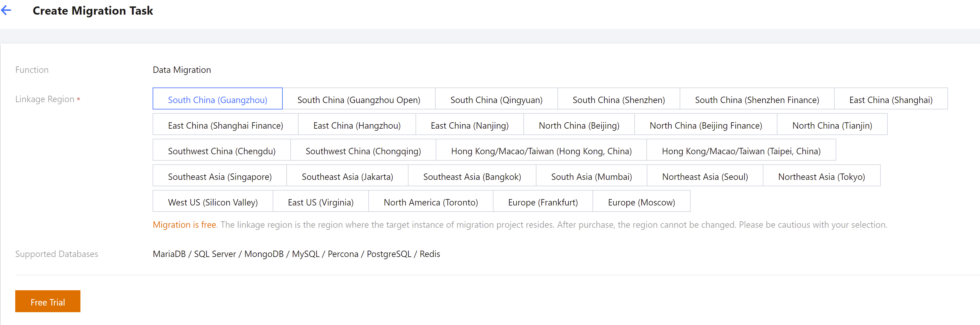Click the 'Linkage Region' field label
The width and height of the screenshot is (980, 325).
[45, 99]
